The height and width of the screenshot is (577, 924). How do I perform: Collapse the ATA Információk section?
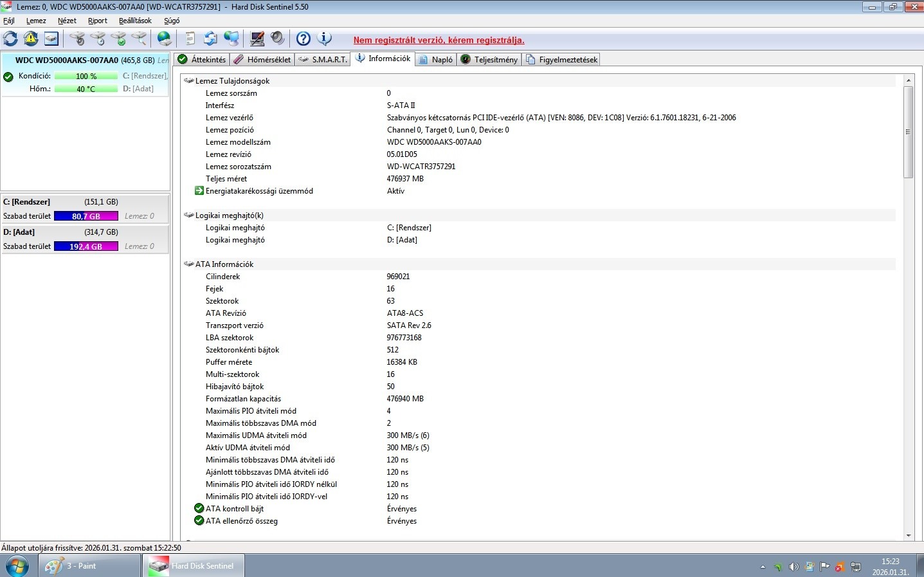click(188, 264)
